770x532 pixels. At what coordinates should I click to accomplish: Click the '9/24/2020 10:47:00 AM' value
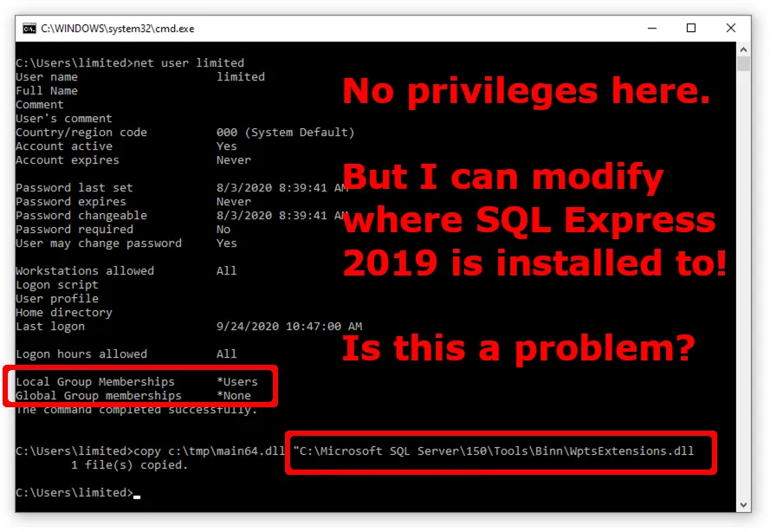(289, 326)
